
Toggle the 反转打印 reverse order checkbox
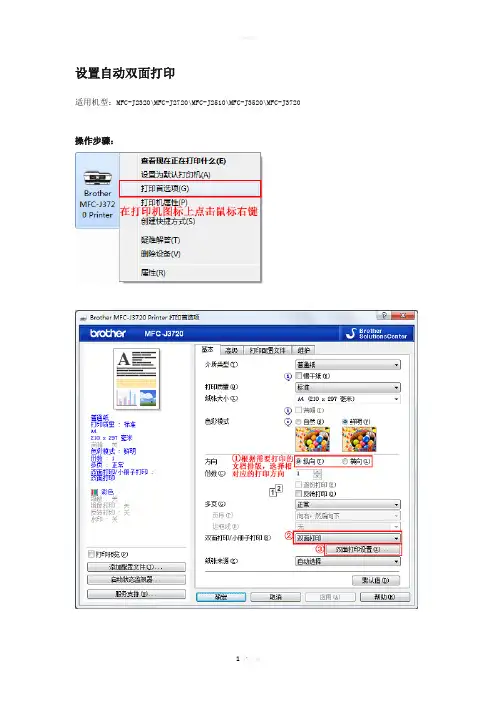click(299, 493)
